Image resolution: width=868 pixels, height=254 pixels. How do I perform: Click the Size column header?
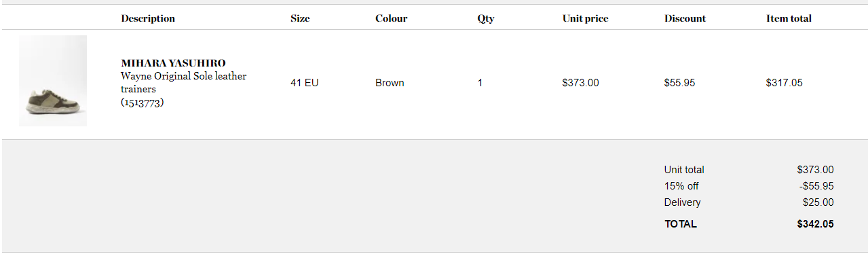pyautogui.click(x=300, y=18)
